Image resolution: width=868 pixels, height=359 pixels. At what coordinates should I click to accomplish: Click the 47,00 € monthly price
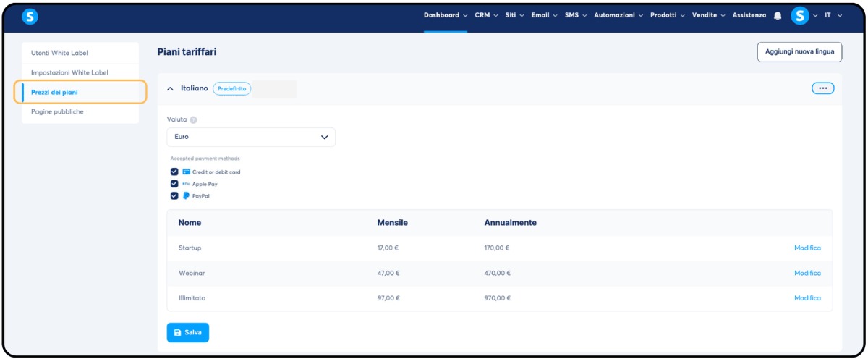coord(388,273)
